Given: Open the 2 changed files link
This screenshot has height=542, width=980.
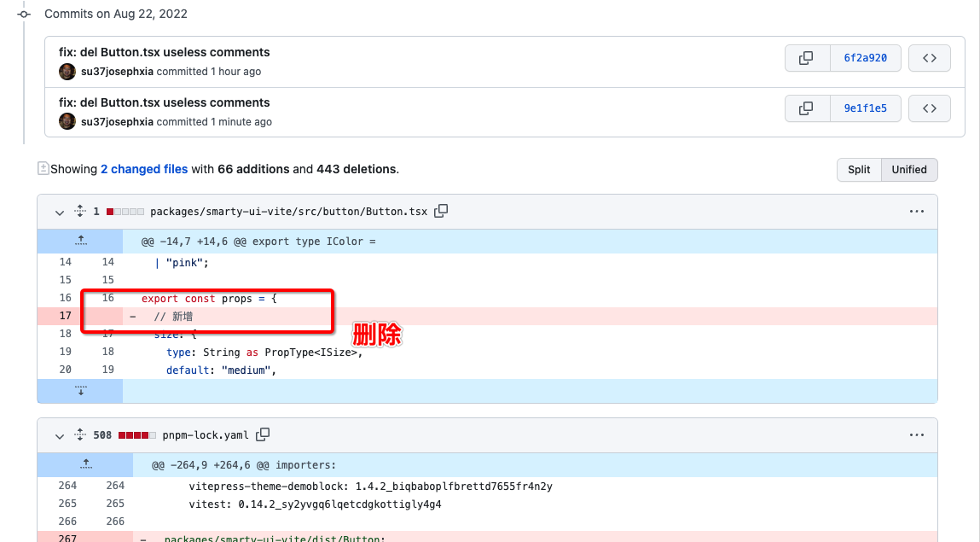Looking at the screenshot, I should coord(143,169).
